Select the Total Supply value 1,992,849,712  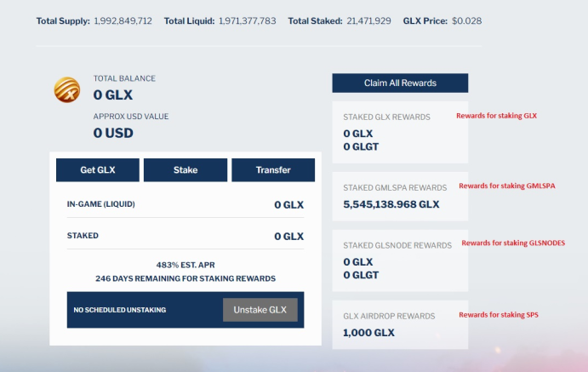coord(123,21)
